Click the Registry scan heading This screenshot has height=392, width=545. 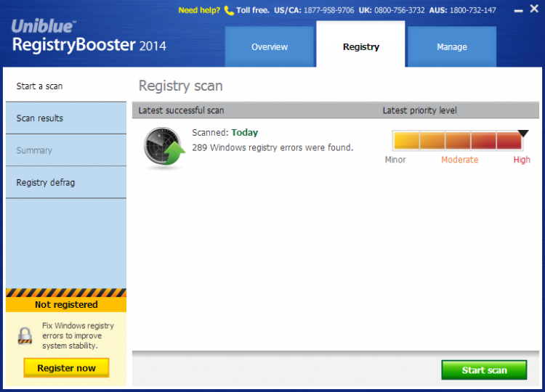pyautogui.click(x=180, y=86)
